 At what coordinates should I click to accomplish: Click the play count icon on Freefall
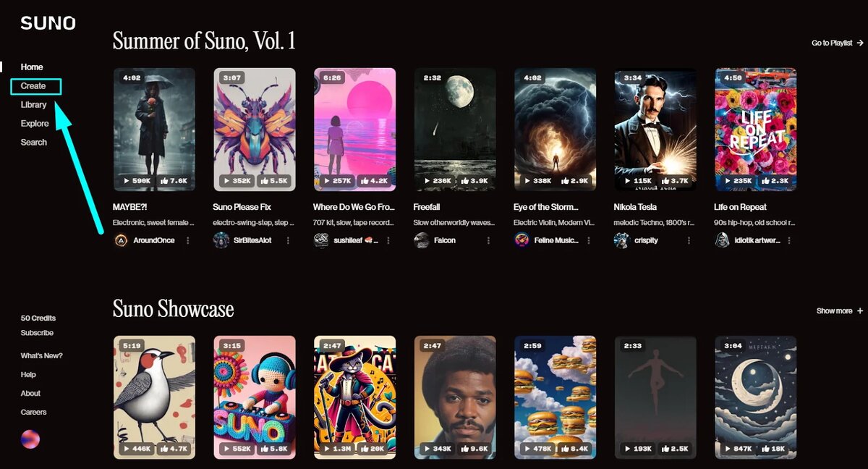tap(427, 181)
